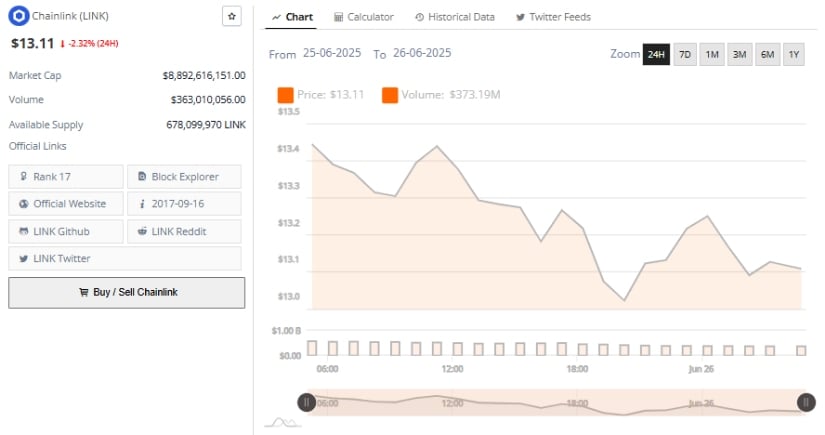Click the LINK Twitter bird icon

tap(24, 258)
